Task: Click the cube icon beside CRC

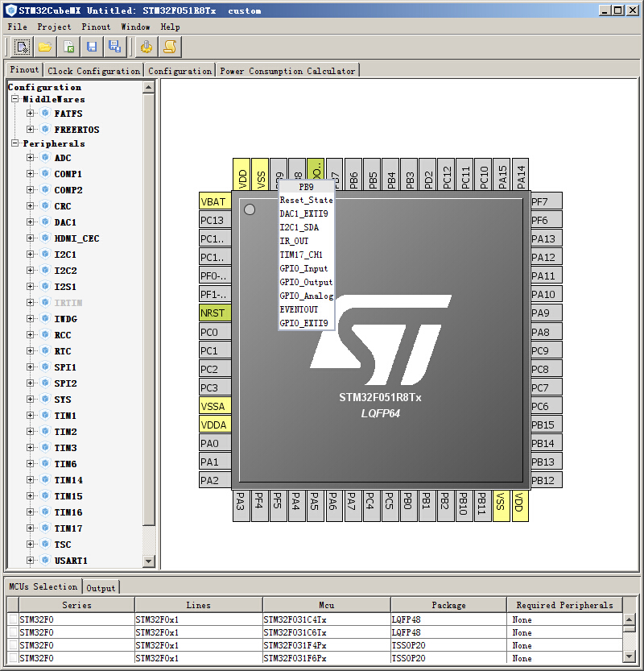Action: [x=45, y=206]
